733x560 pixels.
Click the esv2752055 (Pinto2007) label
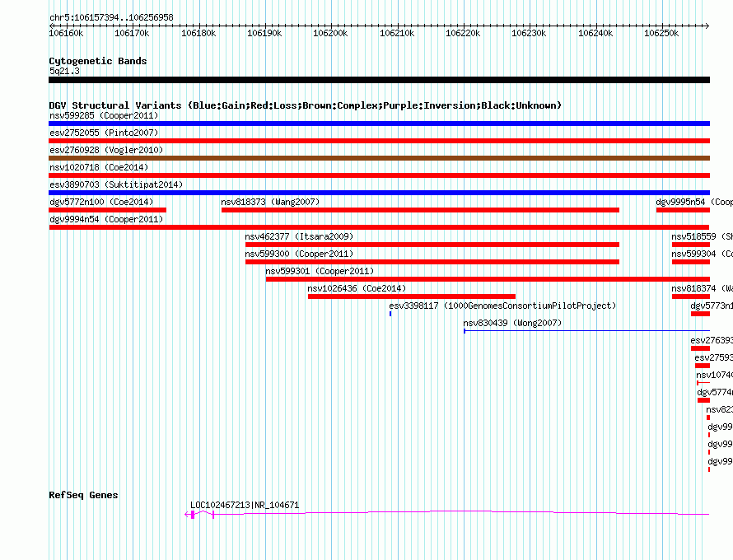(104, 133)
